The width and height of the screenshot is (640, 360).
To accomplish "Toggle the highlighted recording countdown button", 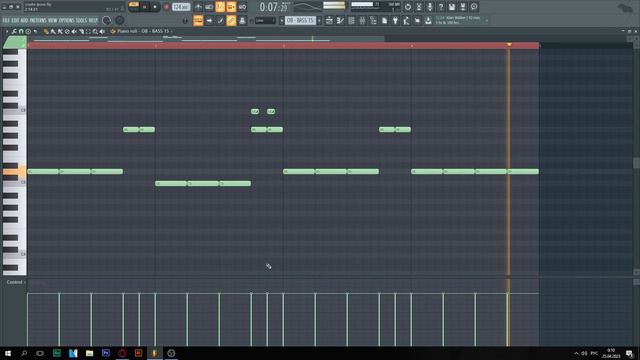I will click(x=220, y=7).
